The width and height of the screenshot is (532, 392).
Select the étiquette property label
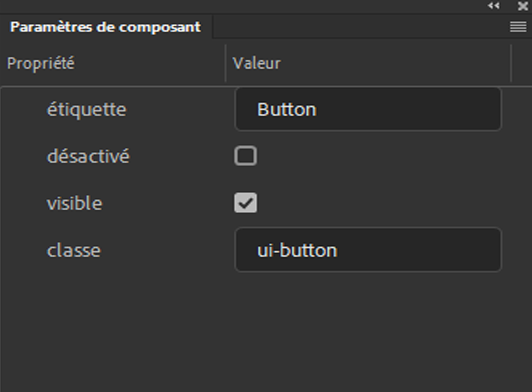pyautogui.click(x=87, y=109)
